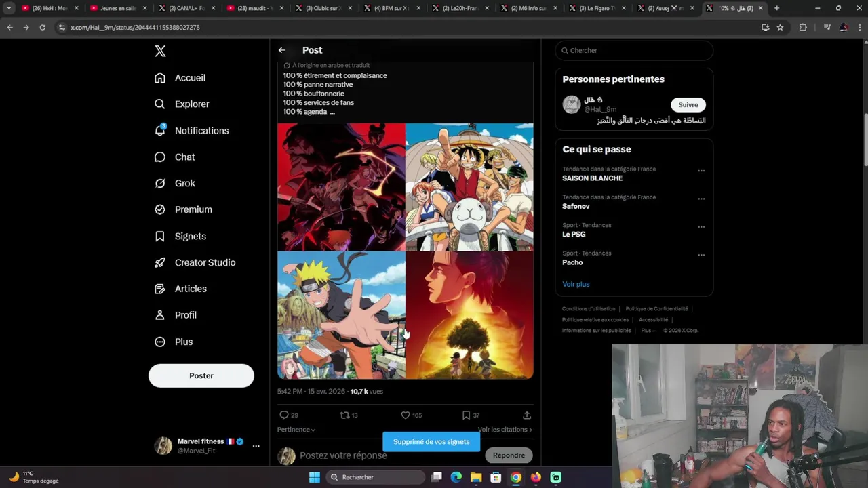Image resolution: width=868 pixels, height=488 pixels.
Task: Expand the Pertinence sort dropdown
Action: click(x=296, y=430)
